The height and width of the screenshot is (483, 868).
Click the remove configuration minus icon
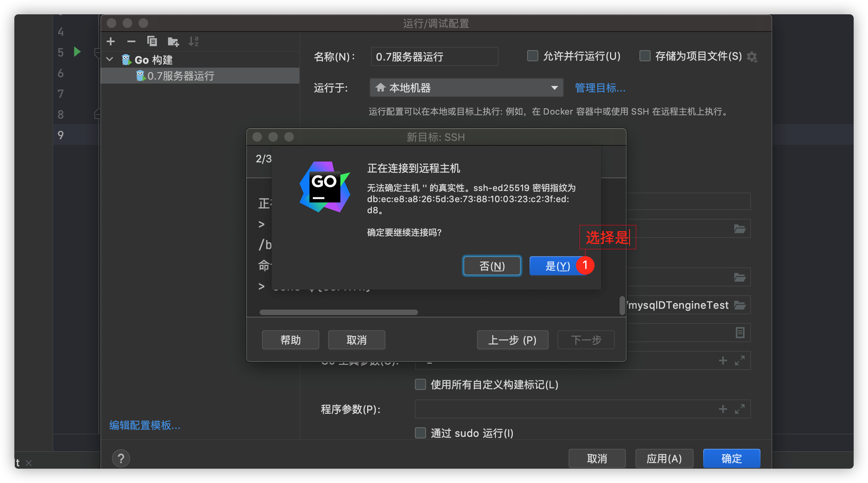click(x=131, y=41)
